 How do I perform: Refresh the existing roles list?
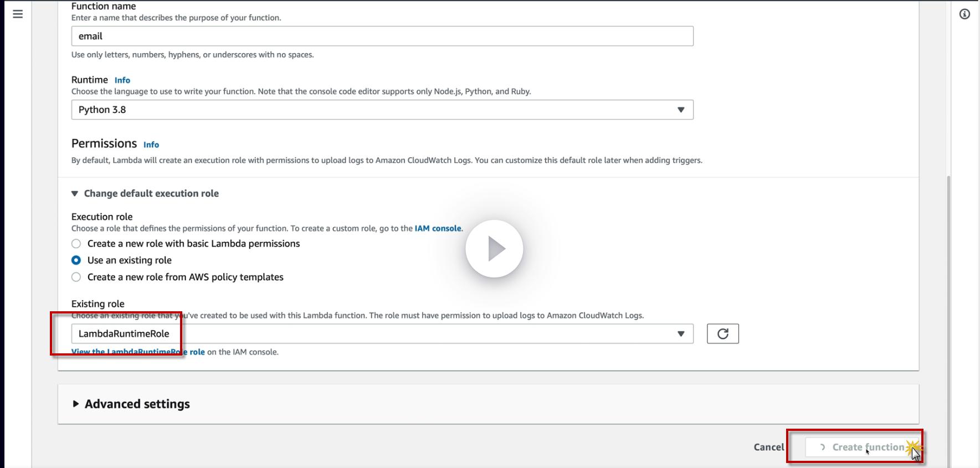coord(722,333)
